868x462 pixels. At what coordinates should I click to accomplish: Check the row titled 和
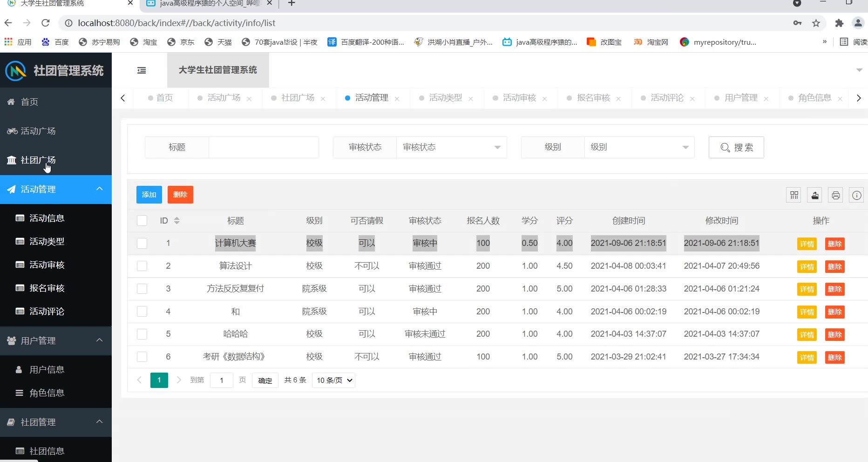pyautogui.click(x=142, y=312)
